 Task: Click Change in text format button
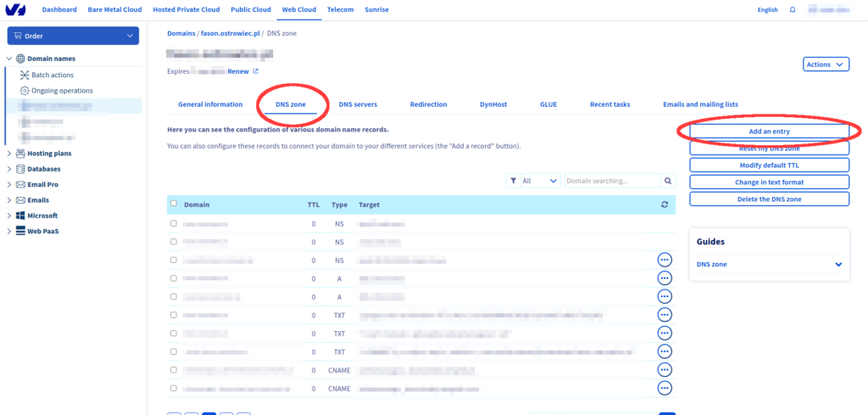[x=769, y=182]
